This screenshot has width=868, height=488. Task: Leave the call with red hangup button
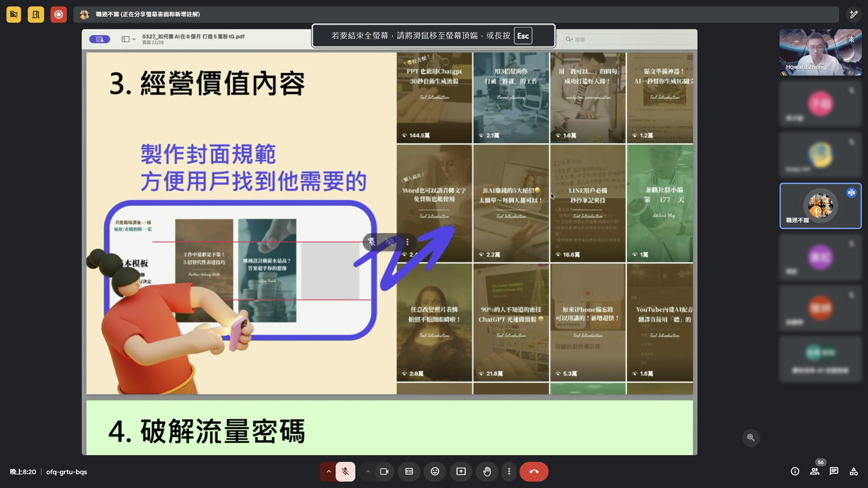click(534, 472)
